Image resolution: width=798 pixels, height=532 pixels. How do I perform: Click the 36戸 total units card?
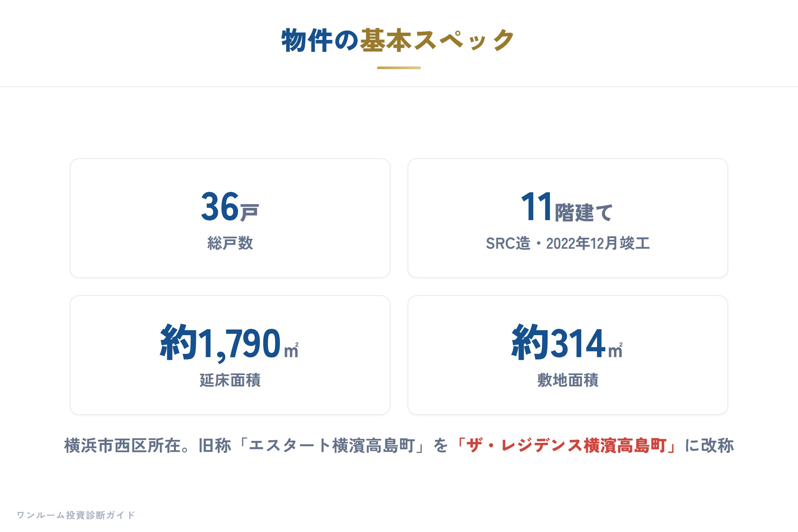(x=230, y=218)
